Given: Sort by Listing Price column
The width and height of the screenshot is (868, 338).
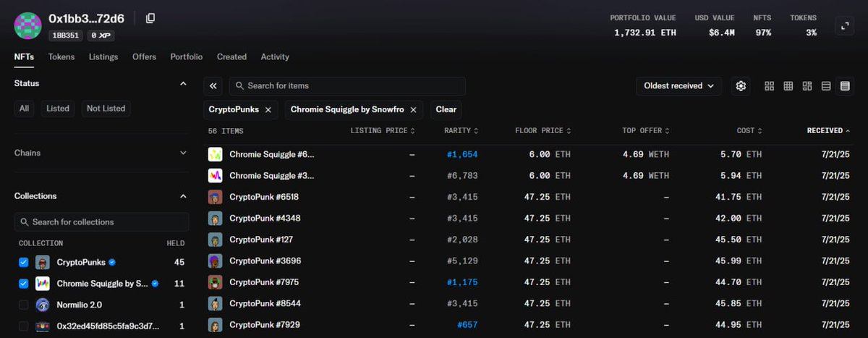Looking at the screenshot, I should coord(383,131).
